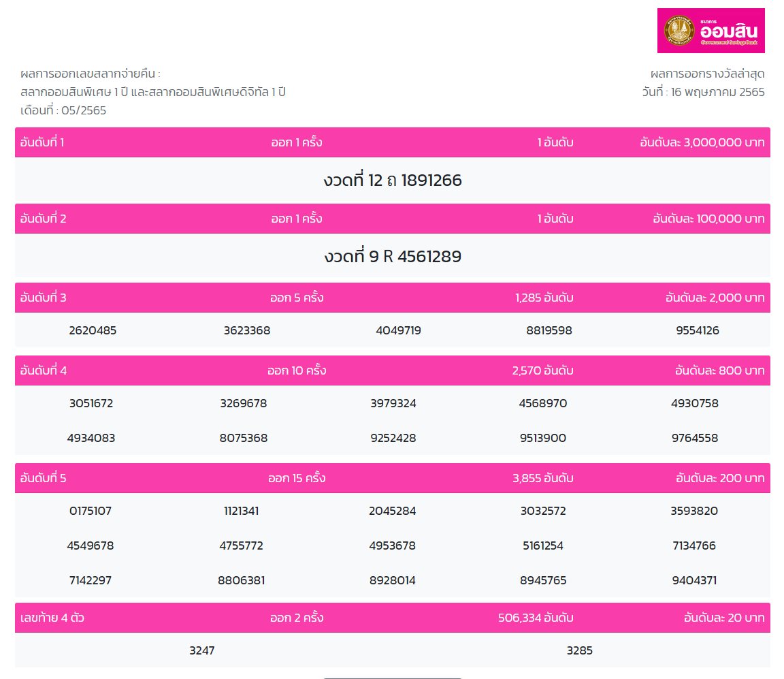The height and width of the screenshot is (679, 784).
Task: Click the อันดับที่ 2 header label
Action: click(x=43, y=219)
